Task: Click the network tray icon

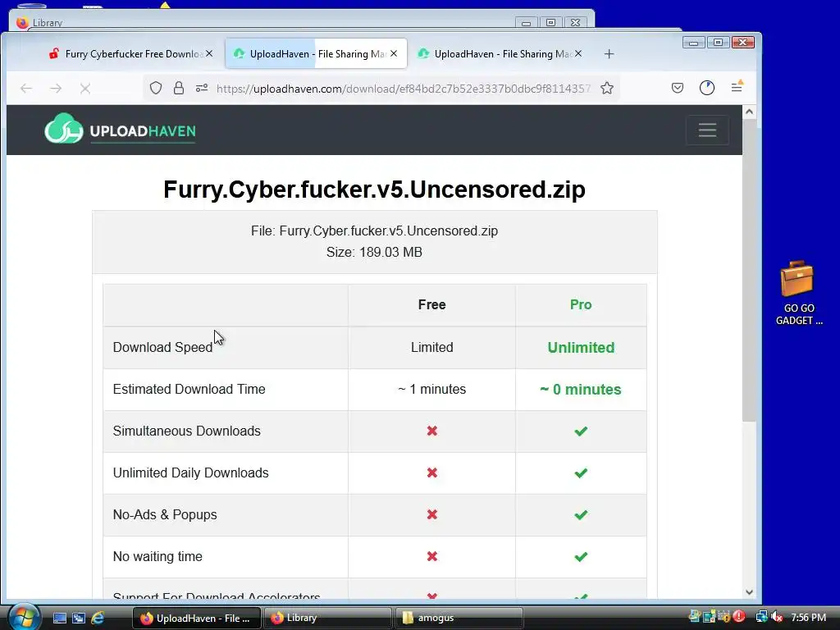Action: 761,617
